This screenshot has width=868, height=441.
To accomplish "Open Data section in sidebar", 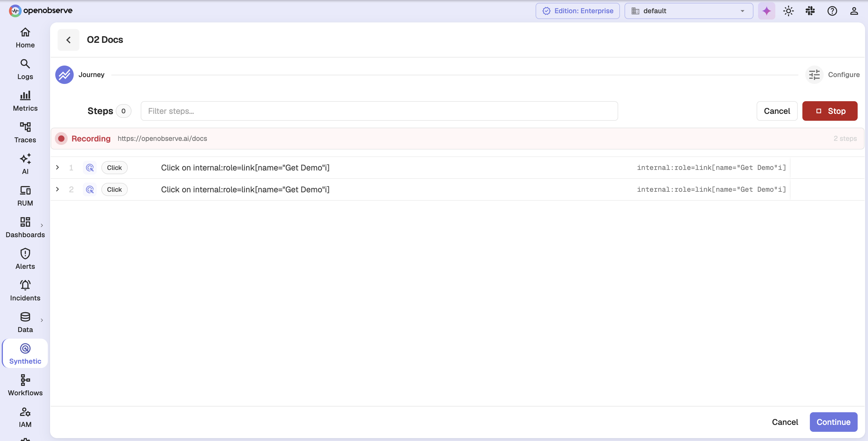I will pos(25,323).
